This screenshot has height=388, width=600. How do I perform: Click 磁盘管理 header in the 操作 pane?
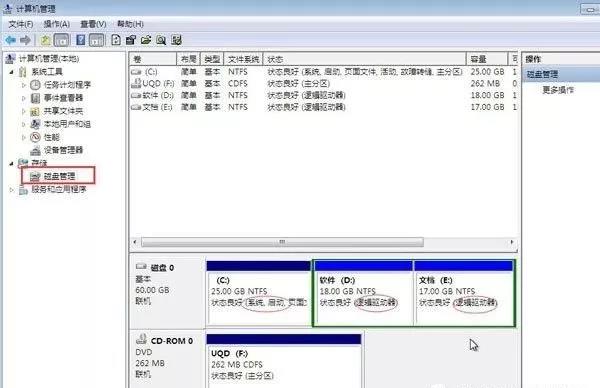coord(562,74)
